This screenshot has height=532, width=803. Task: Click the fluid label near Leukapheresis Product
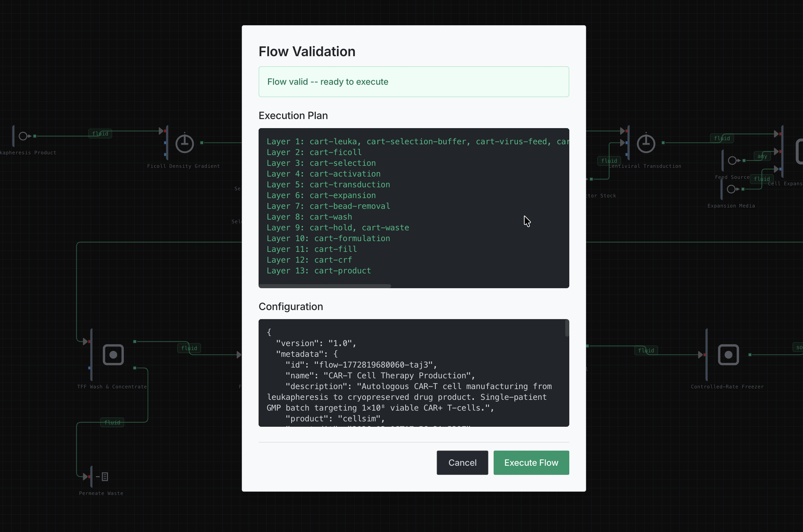(100, 133)
